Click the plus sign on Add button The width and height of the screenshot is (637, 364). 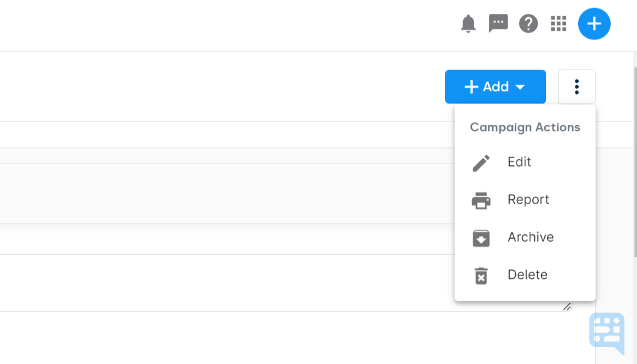471,87
